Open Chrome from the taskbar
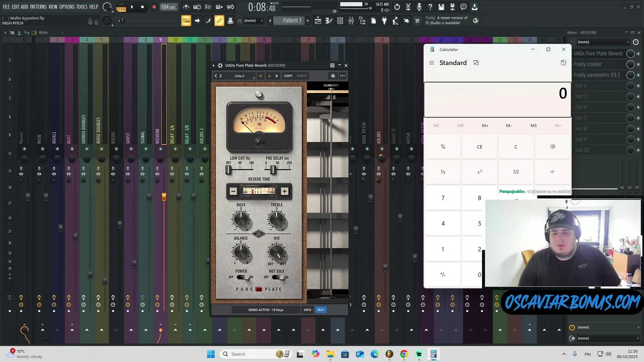 coord(404,354)
